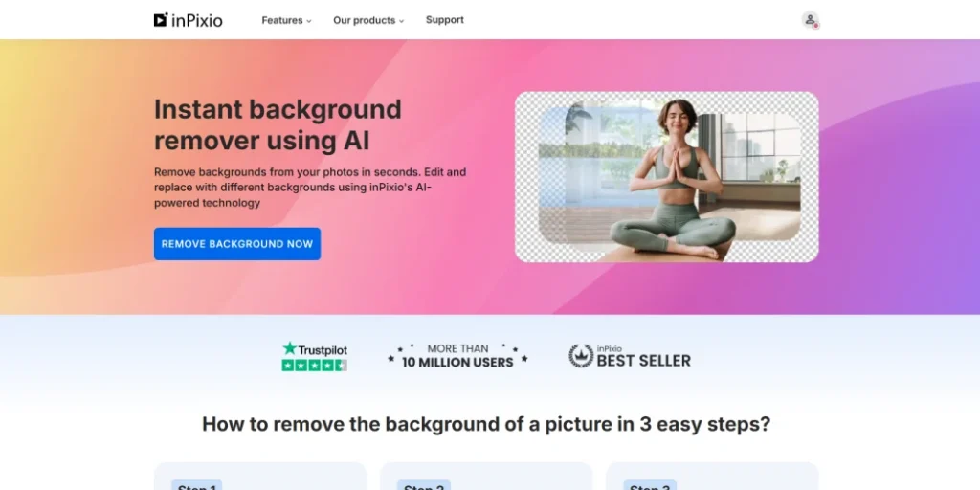This screenshot has height=490, width=980.
Task: Click the chevron next to Our products
Action: [x=401, y=21]
